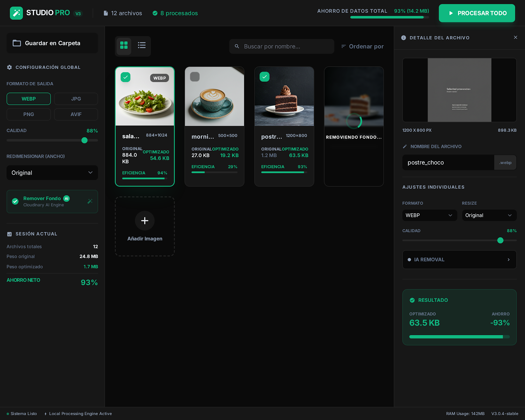
Task: Select JPG output format
Action: pyautogui.click(x=76, y=99)
